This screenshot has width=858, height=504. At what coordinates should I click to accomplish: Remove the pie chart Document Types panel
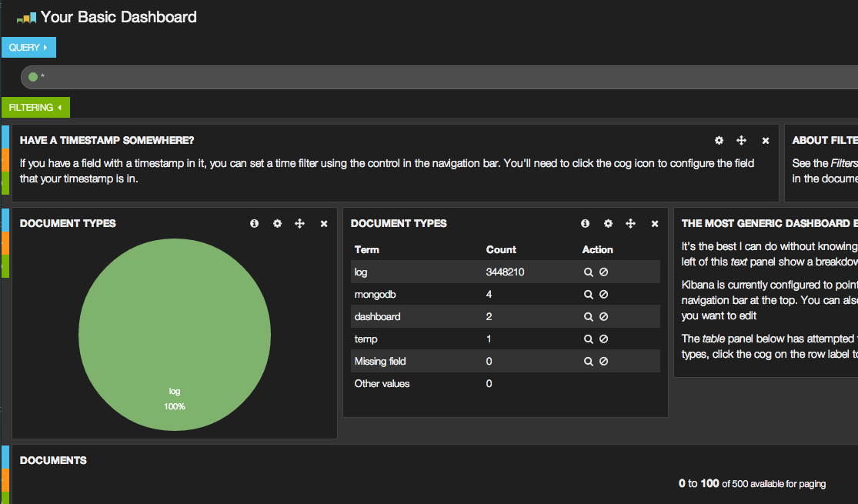pyautogui.click(x=324, y=223)
